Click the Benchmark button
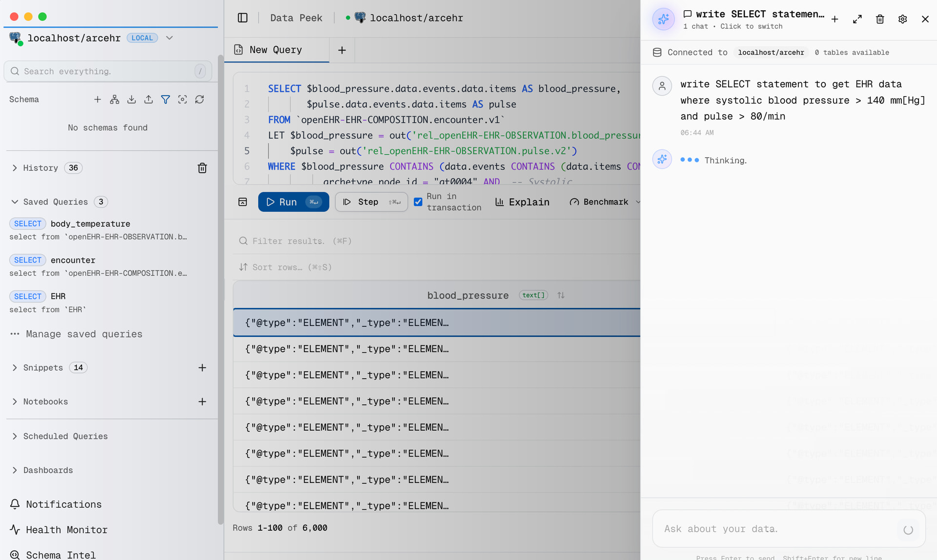937x560 pixels. (599, 202)
